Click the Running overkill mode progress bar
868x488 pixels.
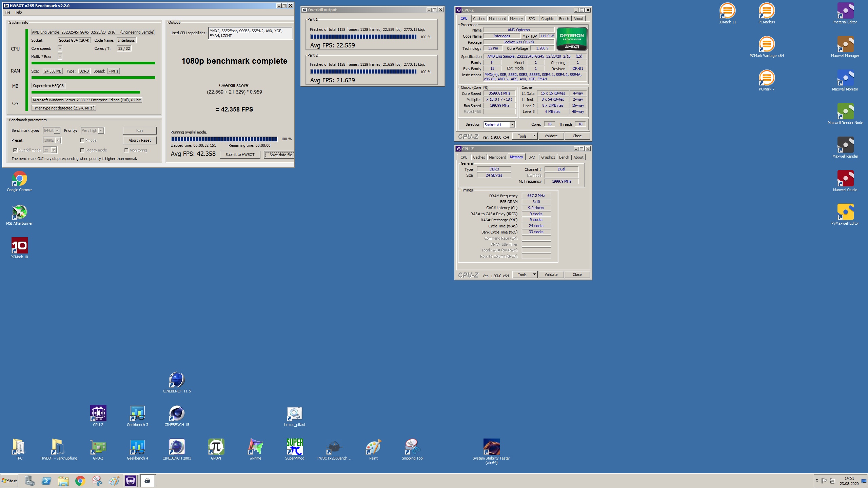click(224, 139)
